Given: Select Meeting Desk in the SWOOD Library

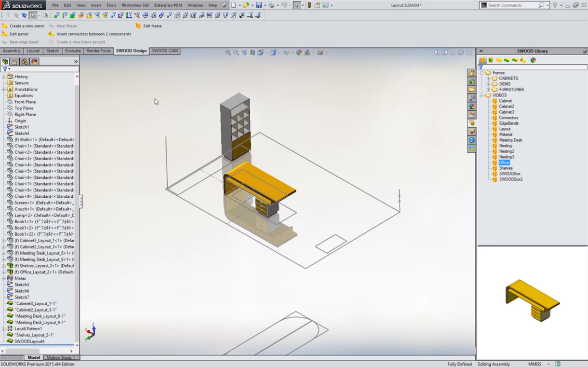Looking at the screenshot, I should [x=510, y=140].
